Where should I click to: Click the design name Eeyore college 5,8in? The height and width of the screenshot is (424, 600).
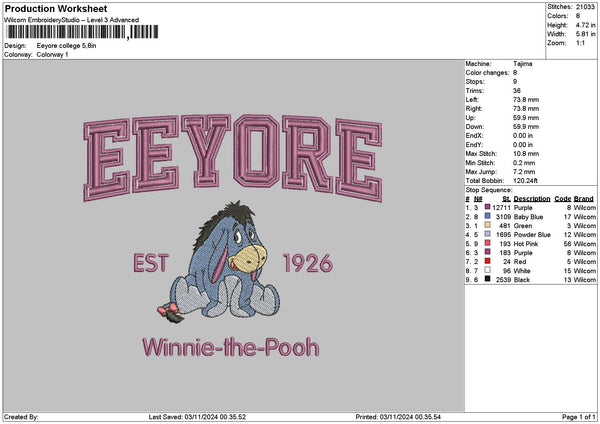(67, 46)
